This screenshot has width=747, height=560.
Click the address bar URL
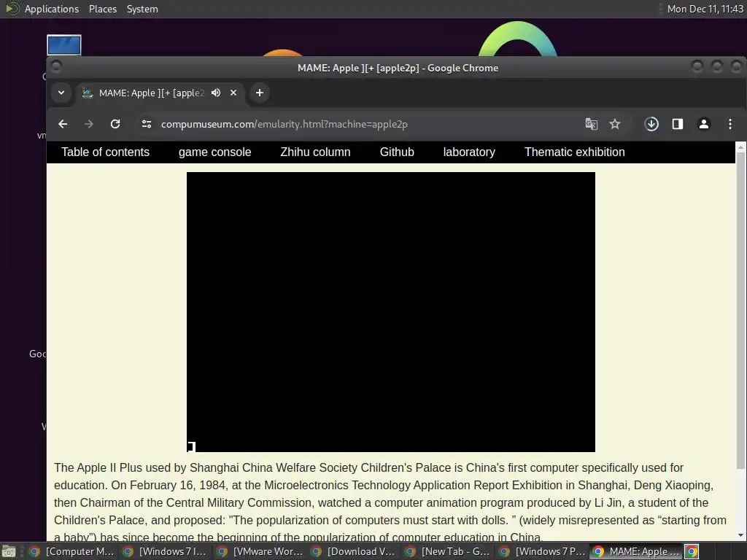point(285,124)
